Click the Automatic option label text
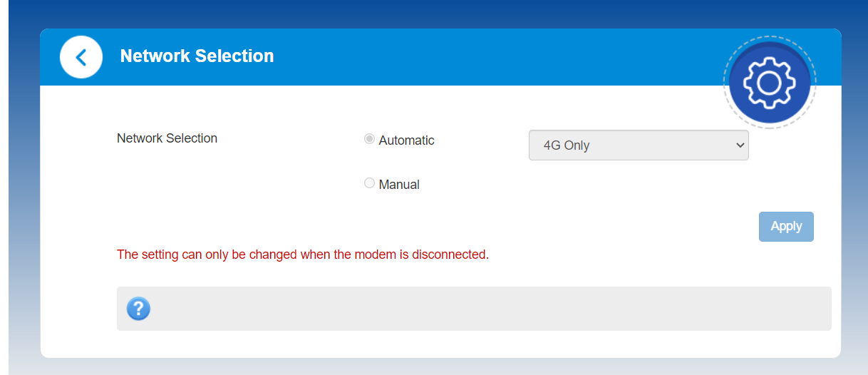Image resolution: width=868 pixels, height=375 pixels. click(406, 140)
